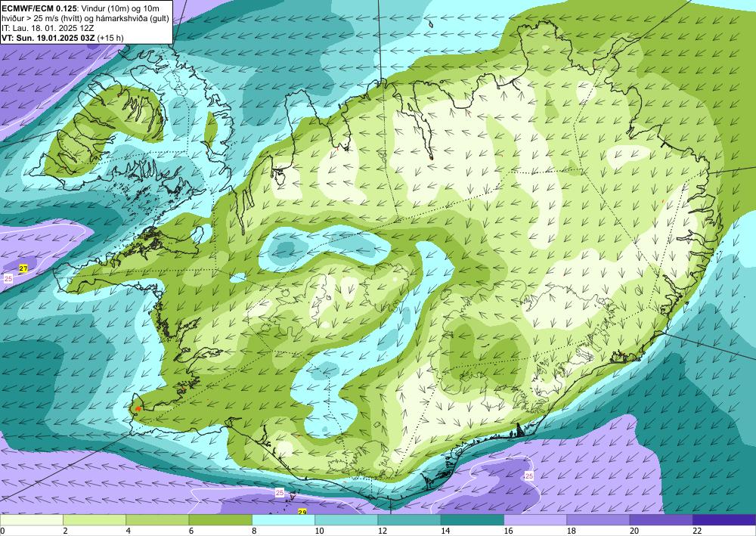
Task: Click the legend value '4'
Action: click(129, 531)
